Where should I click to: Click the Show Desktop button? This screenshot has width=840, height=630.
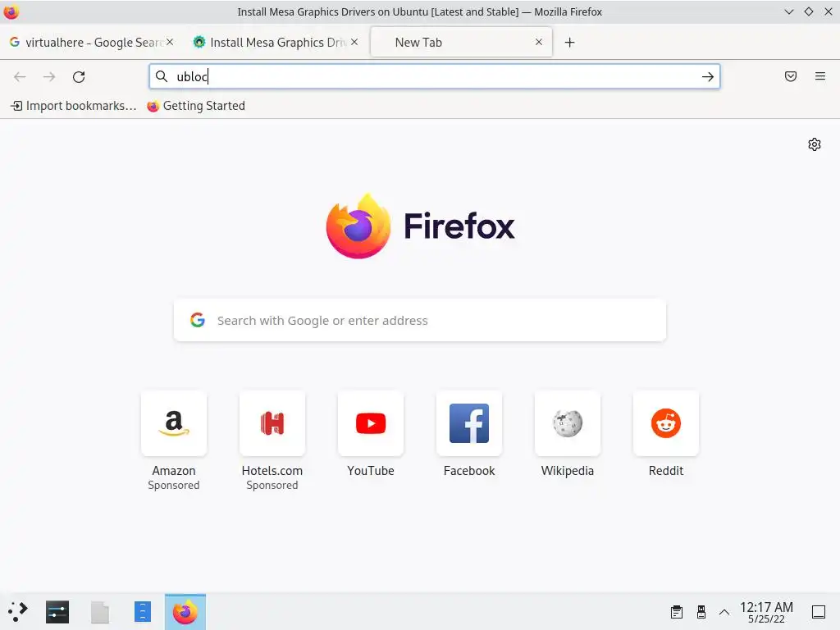(819, 612)
